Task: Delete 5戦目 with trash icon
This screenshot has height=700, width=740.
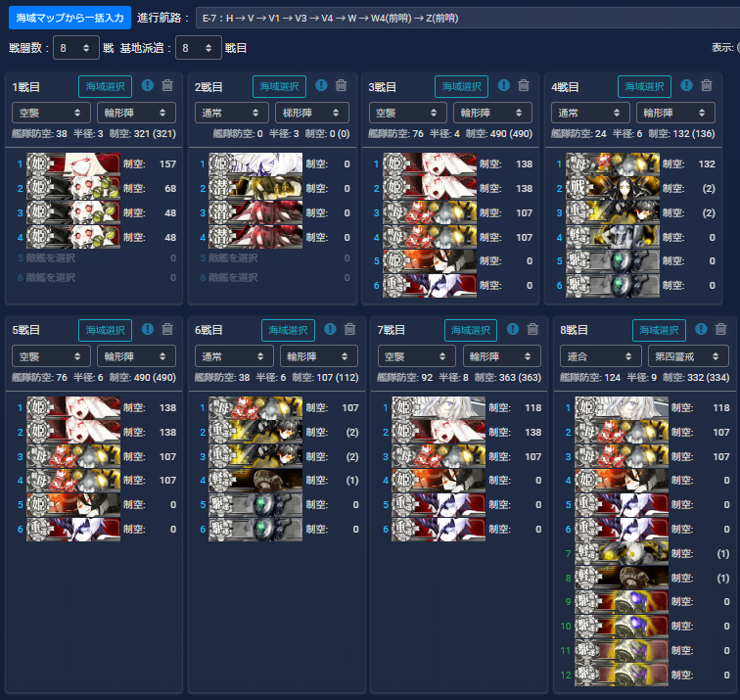Action: pyautogui.click(x=167, y=329)
